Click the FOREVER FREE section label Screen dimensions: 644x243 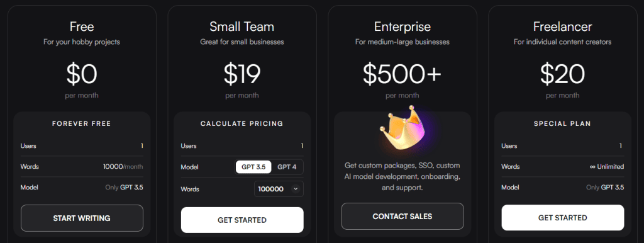[x=82, y=123]
